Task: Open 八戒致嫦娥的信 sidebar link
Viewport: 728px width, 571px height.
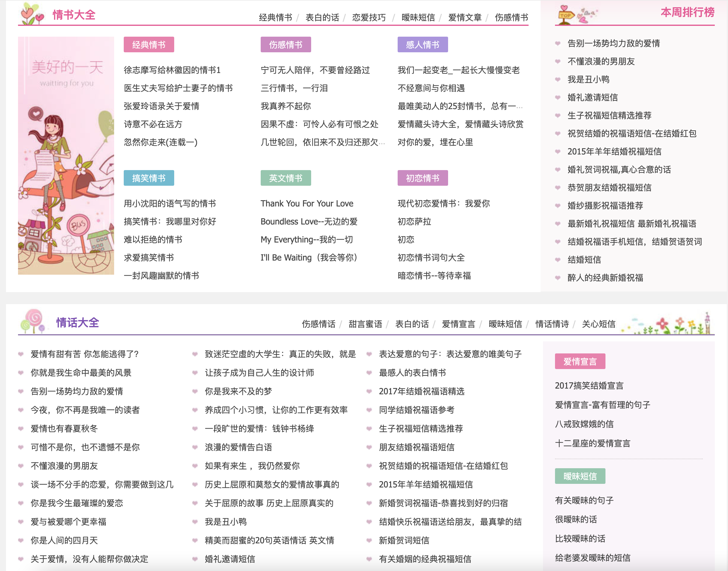Action: tap(584, 424)
